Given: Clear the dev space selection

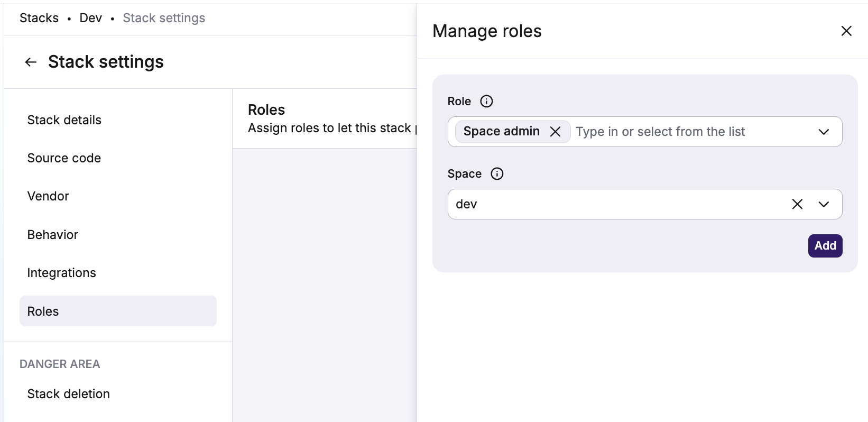Looking at the screenshot, I should tap(797, 204).
